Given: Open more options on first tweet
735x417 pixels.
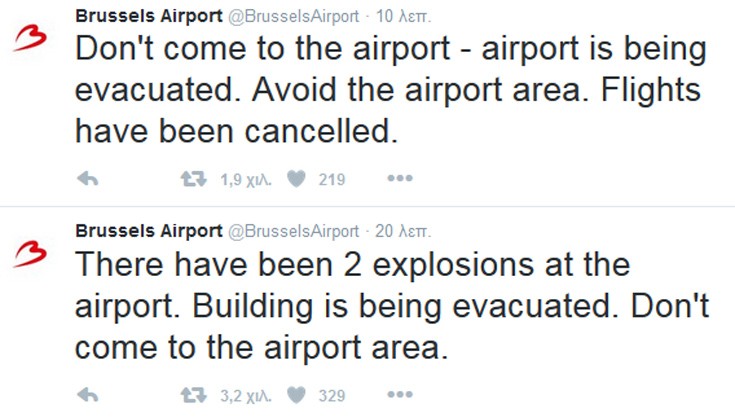Looking at the screenshot, I should click(x=400, y=178).
